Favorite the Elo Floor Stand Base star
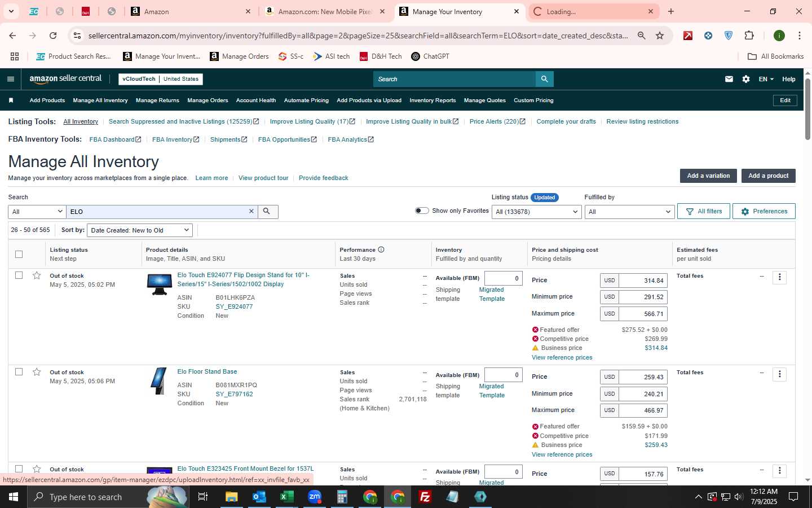812x508 pixels. [37, 372]
